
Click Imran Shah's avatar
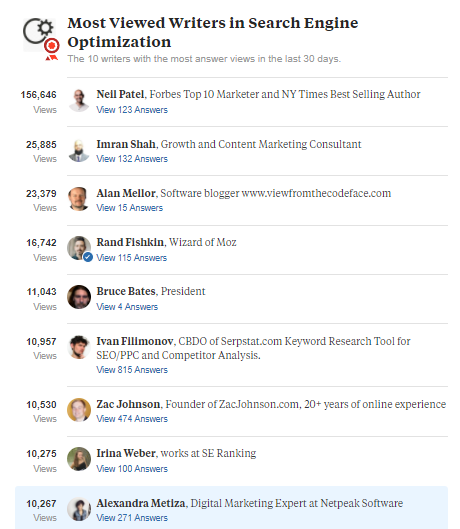[x=79, y=150]
